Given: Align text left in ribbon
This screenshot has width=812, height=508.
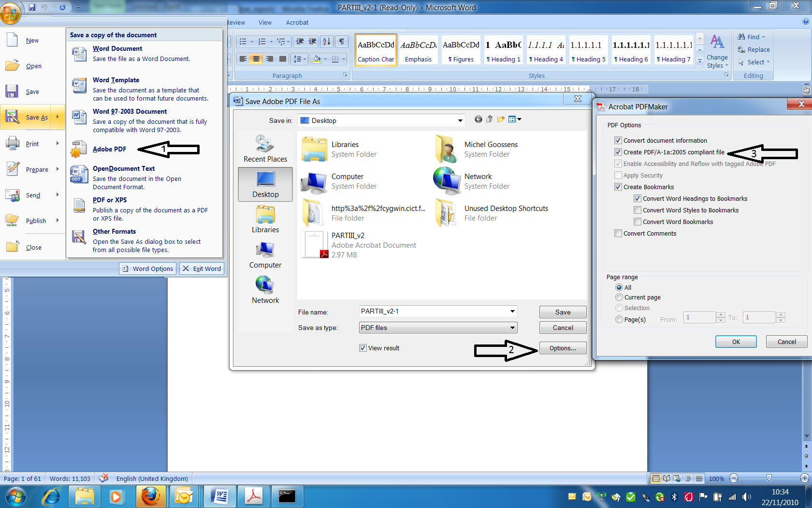Looking at the screenshot, I should pyautogui.click(x=243, y=59).
